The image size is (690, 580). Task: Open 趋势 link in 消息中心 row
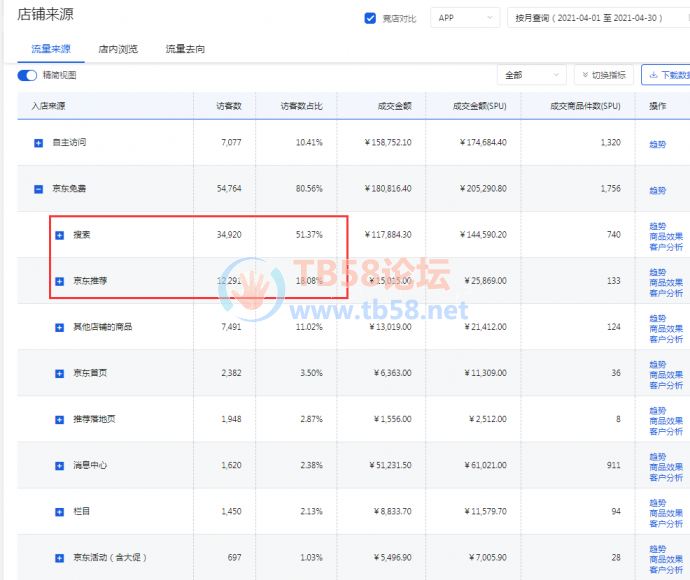657,457
